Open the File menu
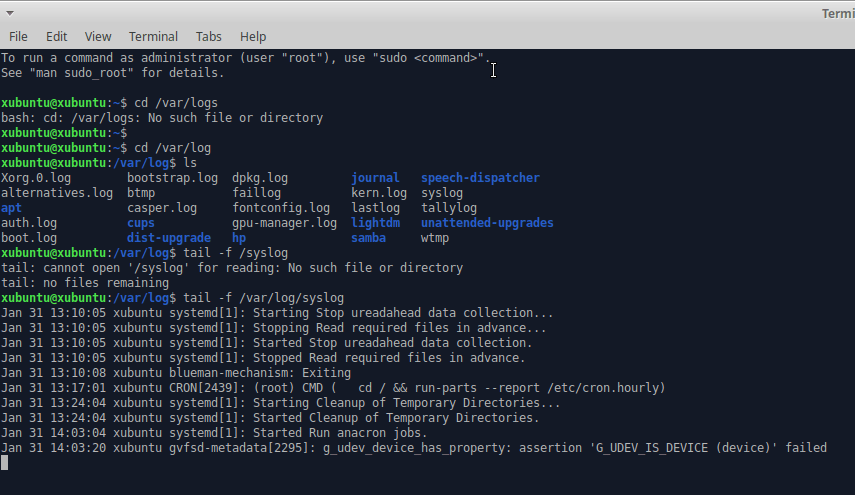The height and width of the screenshot is (495, 855). click(x=18, y=36)
